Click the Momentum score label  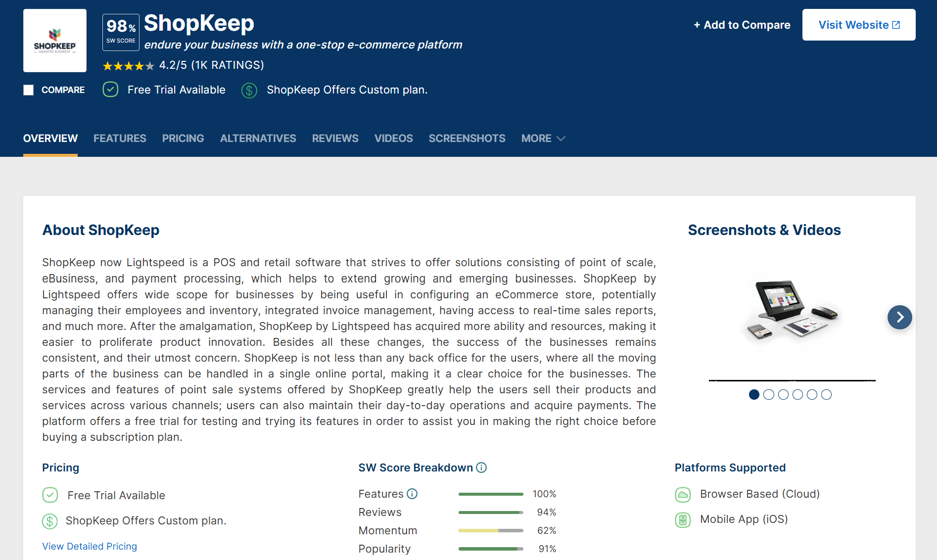coord(388,531)
